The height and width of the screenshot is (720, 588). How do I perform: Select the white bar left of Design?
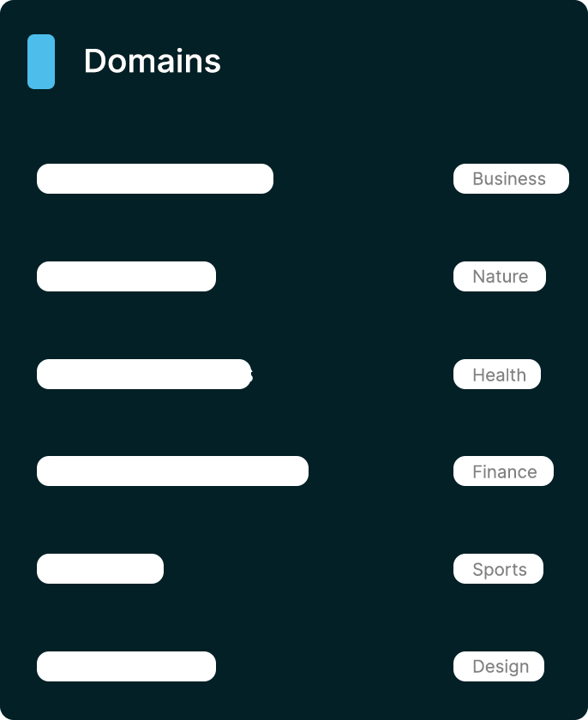click(x=126, y=666)
